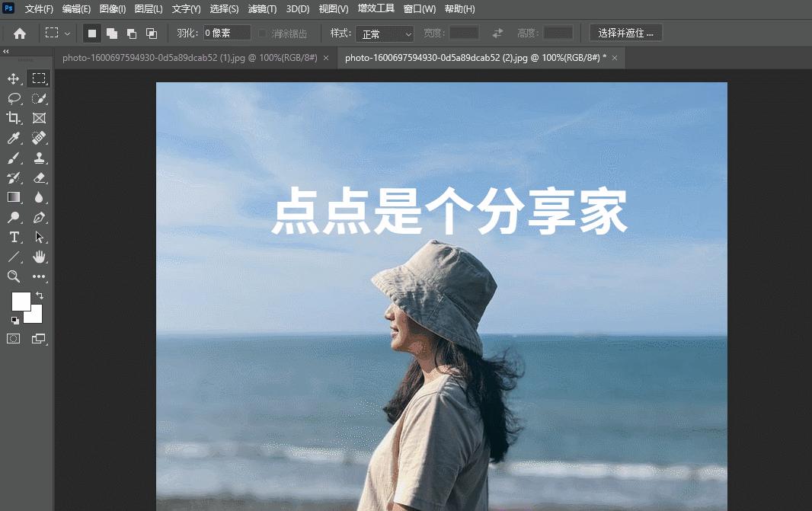Open the Photoshop Home screen
The width and height of the screenshot is (812, 511).
[x=19, y=33]
